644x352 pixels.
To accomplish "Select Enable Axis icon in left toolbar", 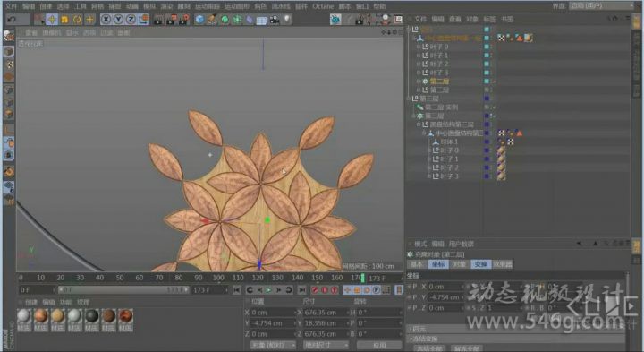I will [9, 130].
